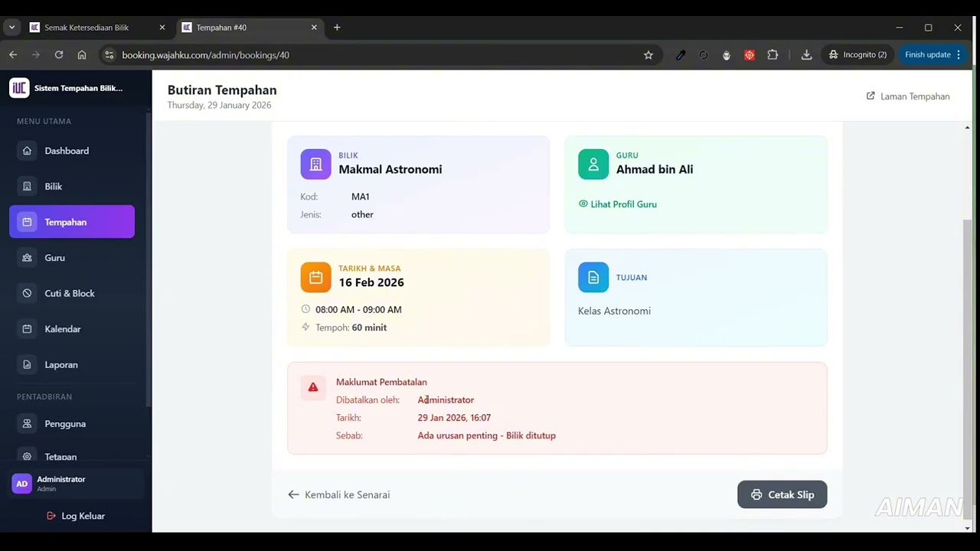Select Tempahan in the sidebar
The width and height of the screenshot is (980, 551).
72,222
